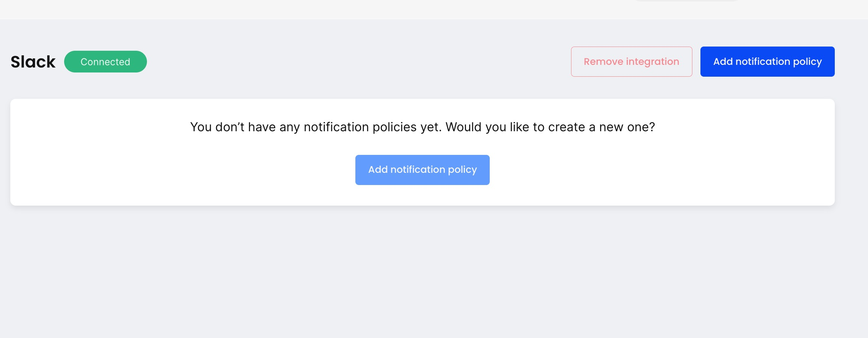Click the word Slack in the page title
The image size is (868, 338).
coord(33,62)
